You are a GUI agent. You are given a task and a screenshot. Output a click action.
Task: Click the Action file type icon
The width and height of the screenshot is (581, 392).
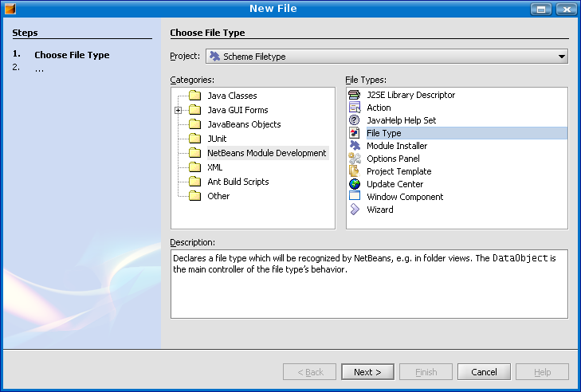[354, 108]
